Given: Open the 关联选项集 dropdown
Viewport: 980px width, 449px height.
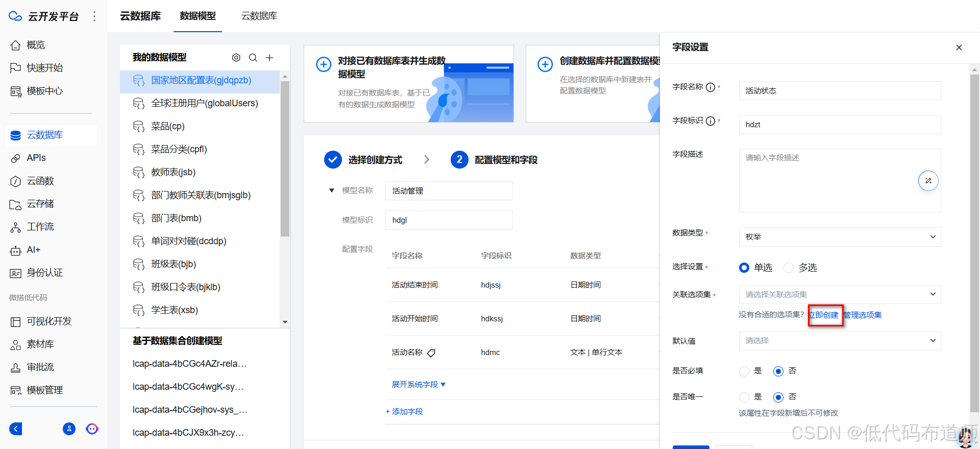Looking at the screenshot, I should click(840, 294).
